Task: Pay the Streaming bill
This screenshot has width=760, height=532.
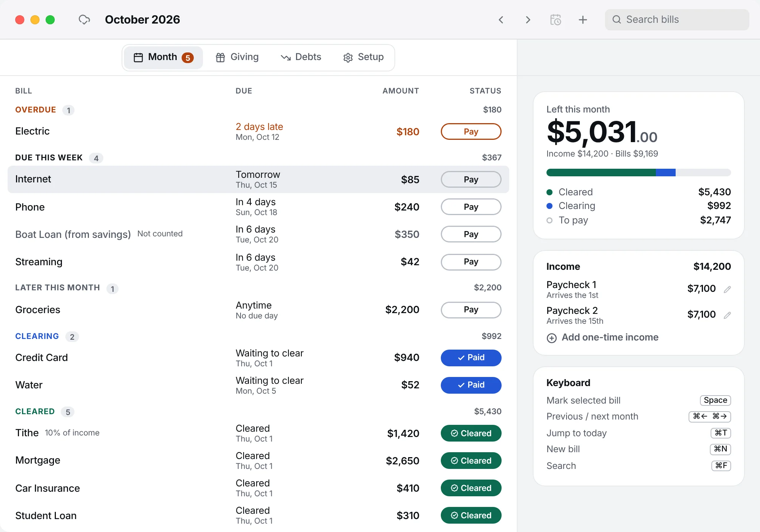Action: [471, 262]
